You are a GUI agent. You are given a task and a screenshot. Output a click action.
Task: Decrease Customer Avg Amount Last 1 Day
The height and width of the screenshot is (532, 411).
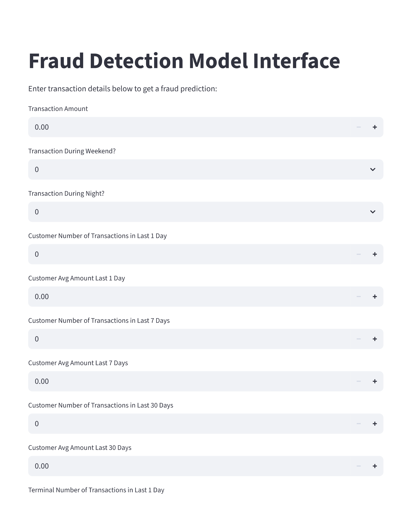click(x=358, y=297)
